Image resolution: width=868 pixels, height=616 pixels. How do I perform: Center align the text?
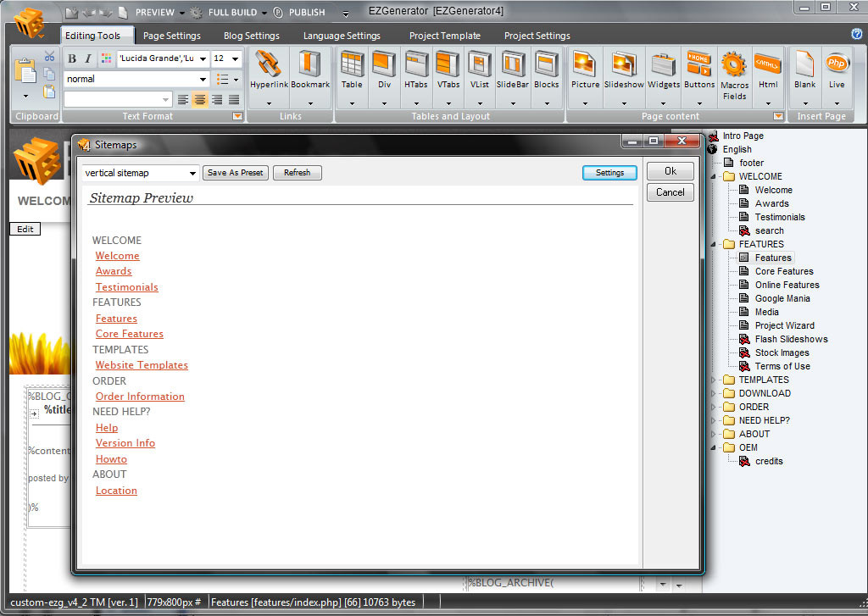point(200,100)
